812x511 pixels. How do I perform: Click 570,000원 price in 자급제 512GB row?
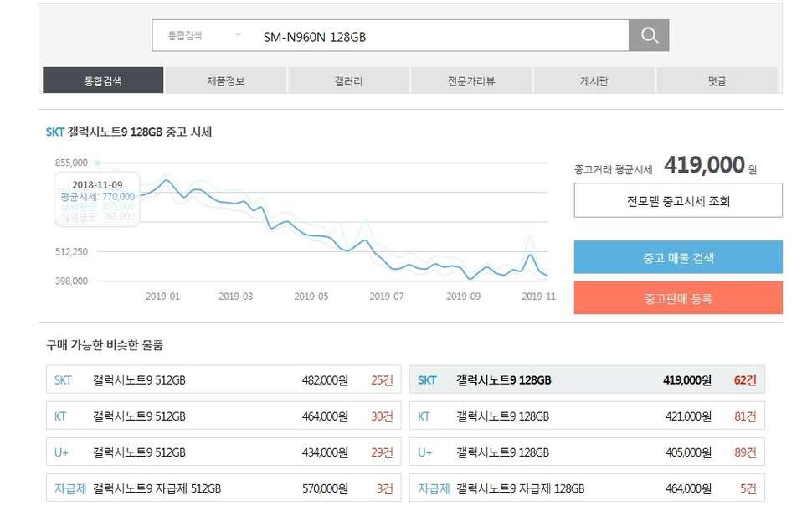(x=325, y=488)
